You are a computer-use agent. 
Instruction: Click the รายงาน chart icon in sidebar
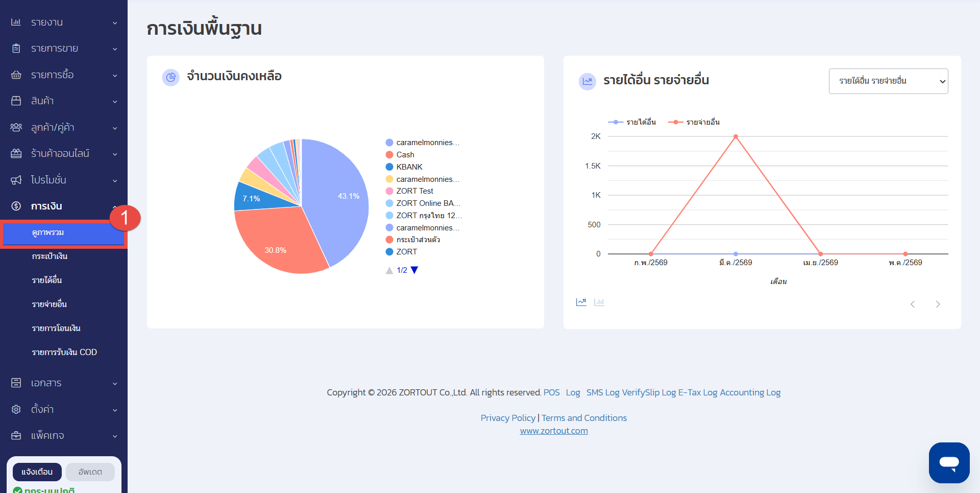(x=16, y=22)
